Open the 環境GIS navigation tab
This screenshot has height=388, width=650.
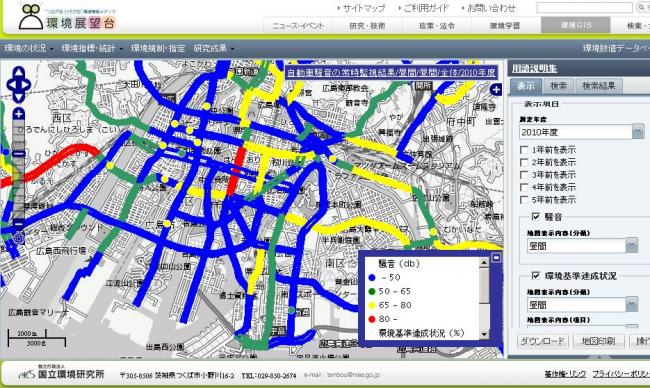pyautogui.click(x=576, y=25)
